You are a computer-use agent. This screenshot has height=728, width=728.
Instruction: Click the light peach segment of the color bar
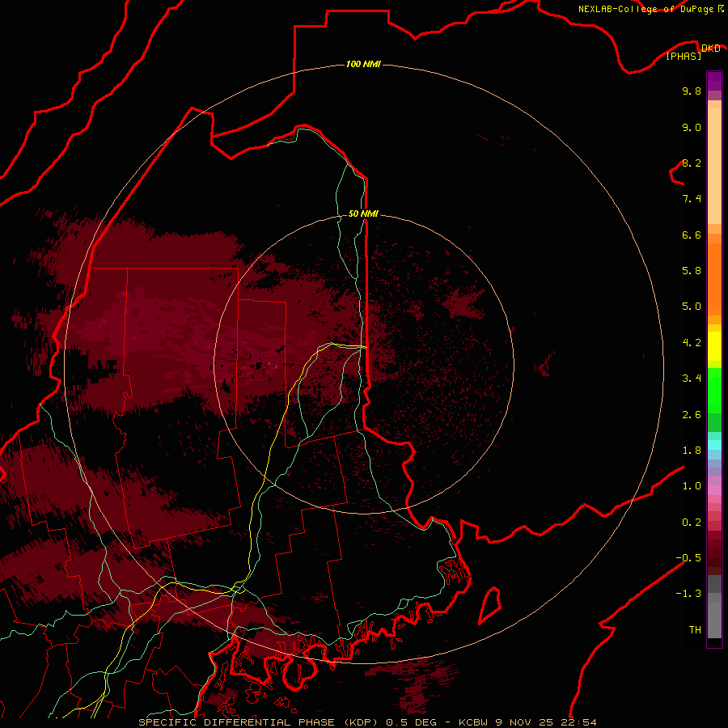(714, 166)
